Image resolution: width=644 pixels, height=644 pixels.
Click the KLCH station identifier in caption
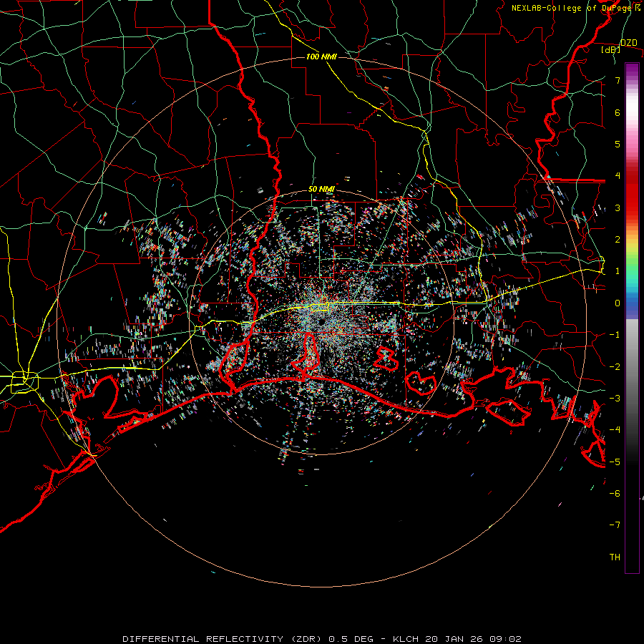tap(406, 639)
